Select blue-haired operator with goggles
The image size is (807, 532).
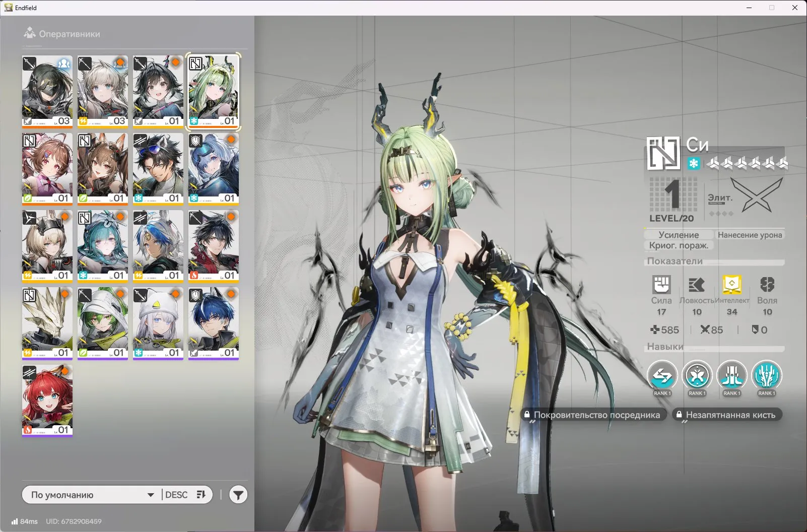pyautogui.click(x=214, y=169)
